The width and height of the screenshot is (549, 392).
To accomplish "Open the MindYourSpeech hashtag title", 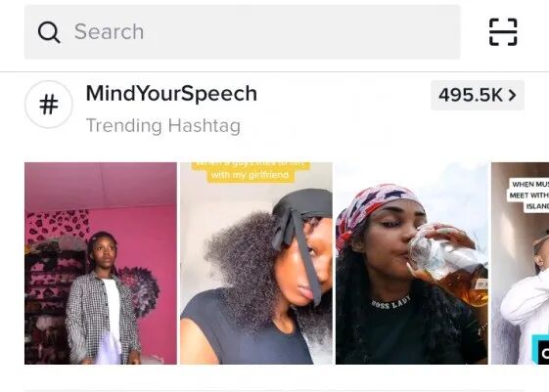I will (x=171, y=94).
